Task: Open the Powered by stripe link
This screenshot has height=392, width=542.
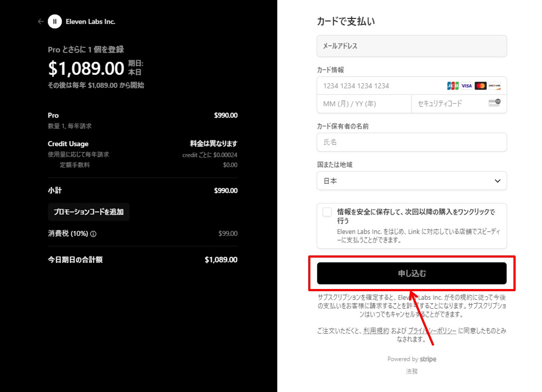Action: 412,359
